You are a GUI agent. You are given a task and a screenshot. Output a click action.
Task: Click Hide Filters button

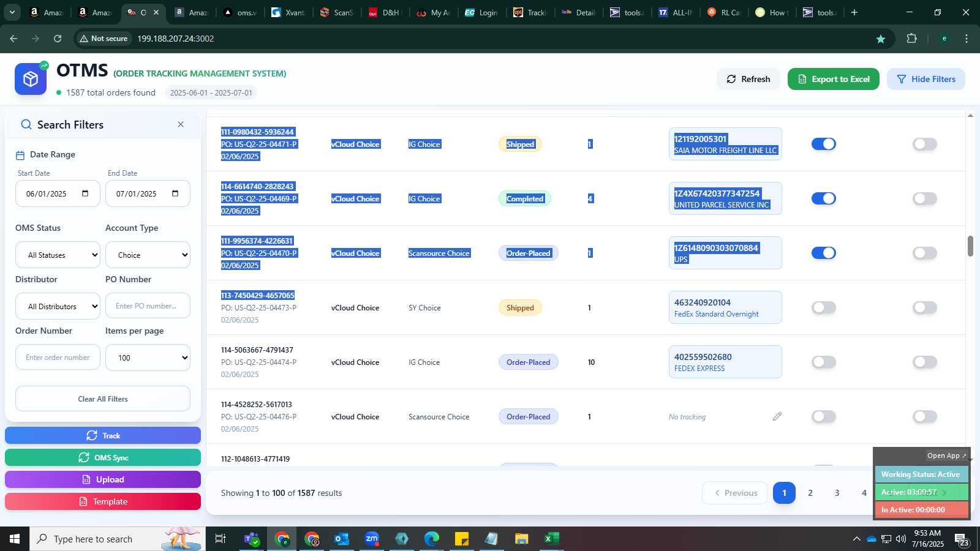926,79
